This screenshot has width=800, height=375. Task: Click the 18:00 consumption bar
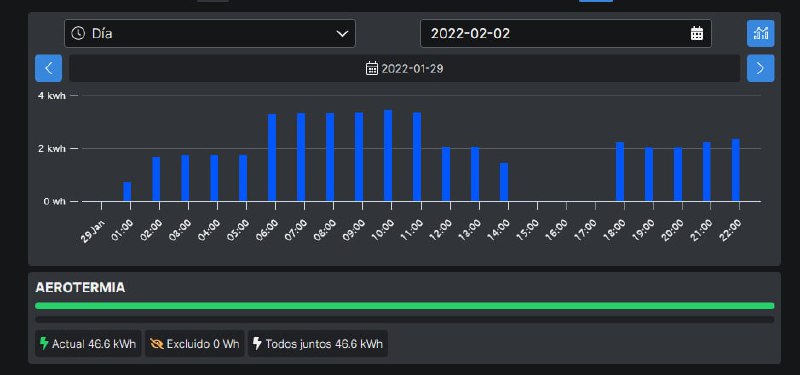tap(620, 172)
